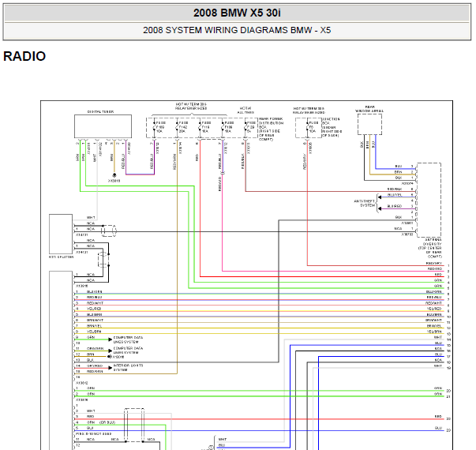Click the '(OR BLU)' wire note
Viewport: 476px width, 450px height.
[107, 422]
